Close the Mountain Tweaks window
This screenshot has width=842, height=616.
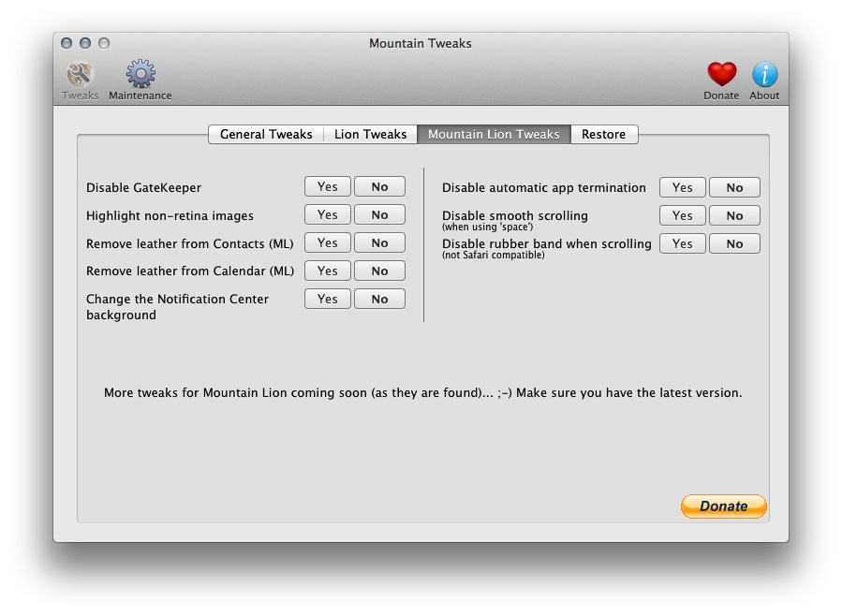point(66,43)
